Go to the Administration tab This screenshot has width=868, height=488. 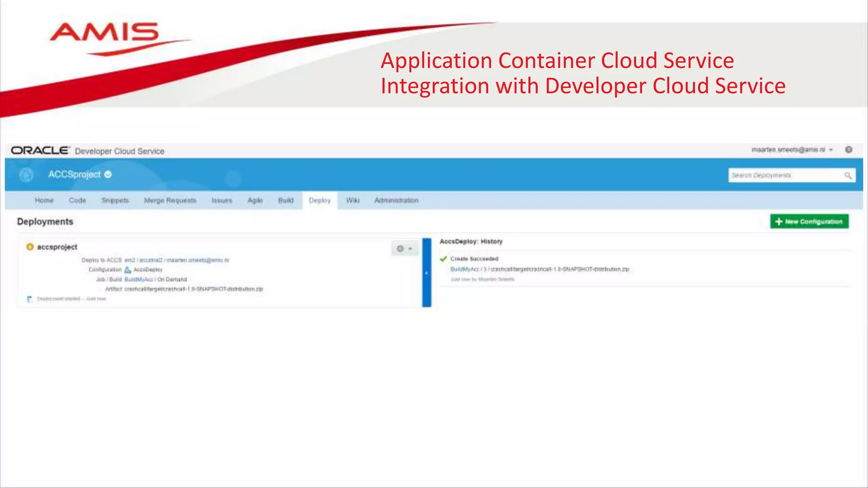point(396,200)
